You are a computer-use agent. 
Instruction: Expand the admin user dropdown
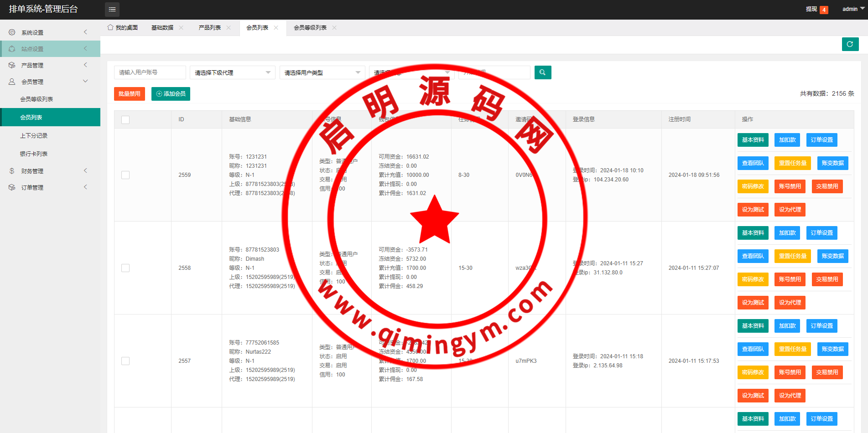pos(852,9)
